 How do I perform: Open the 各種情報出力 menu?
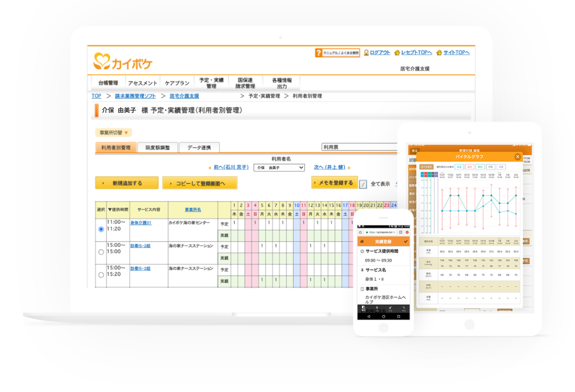click(x=282, y=83)
